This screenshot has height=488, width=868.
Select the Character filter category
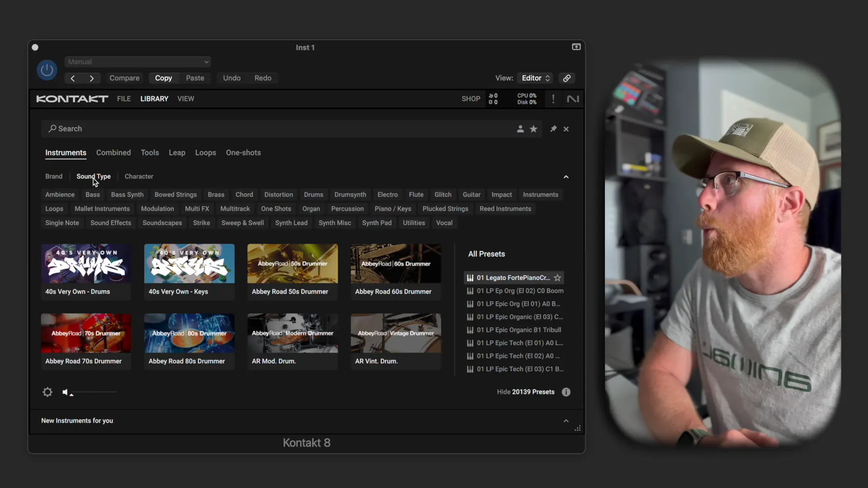(139, 176)
